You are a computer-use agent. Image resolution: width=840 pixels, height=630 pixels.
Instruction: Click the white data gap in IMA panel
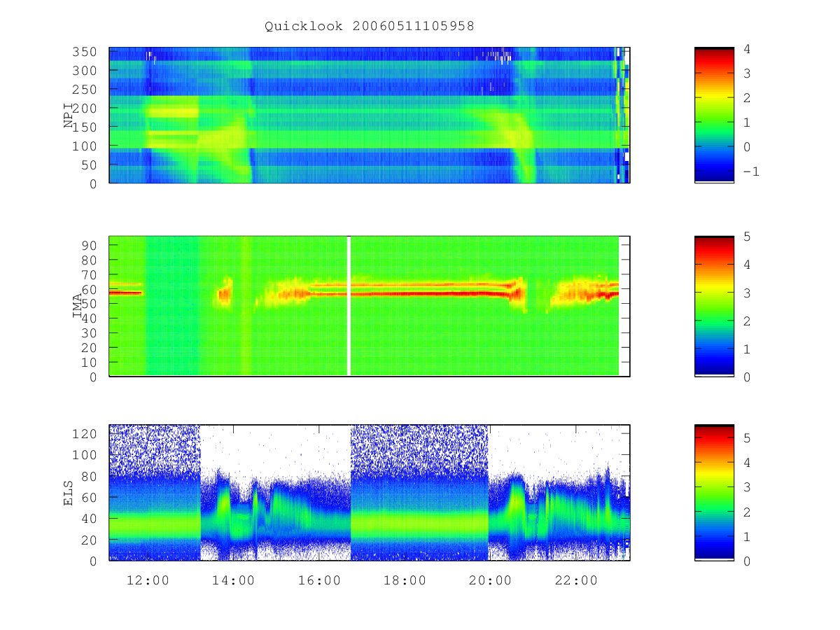pyautogui.click(x=349, y=306)
